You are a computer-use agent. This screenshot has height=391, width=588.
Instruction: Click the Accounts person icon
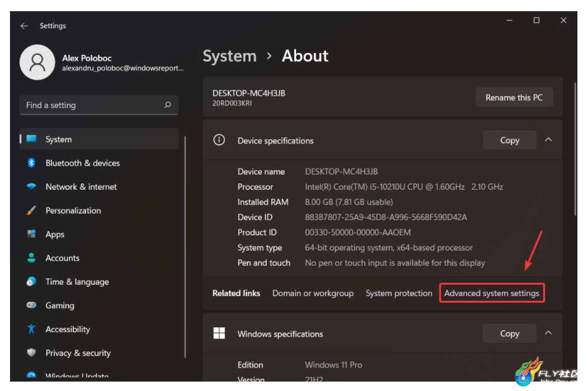31,258
